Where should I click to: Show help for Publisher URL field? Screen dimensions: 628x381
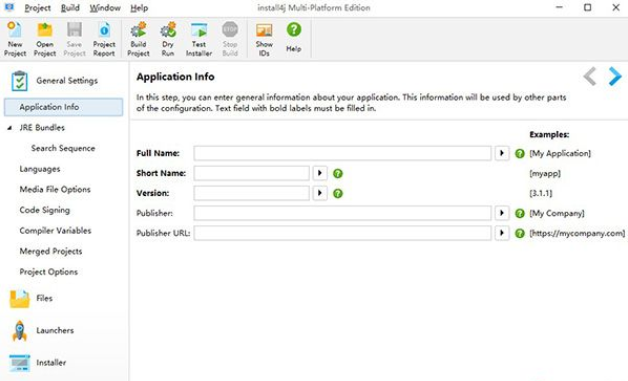[x=519, y=233]
